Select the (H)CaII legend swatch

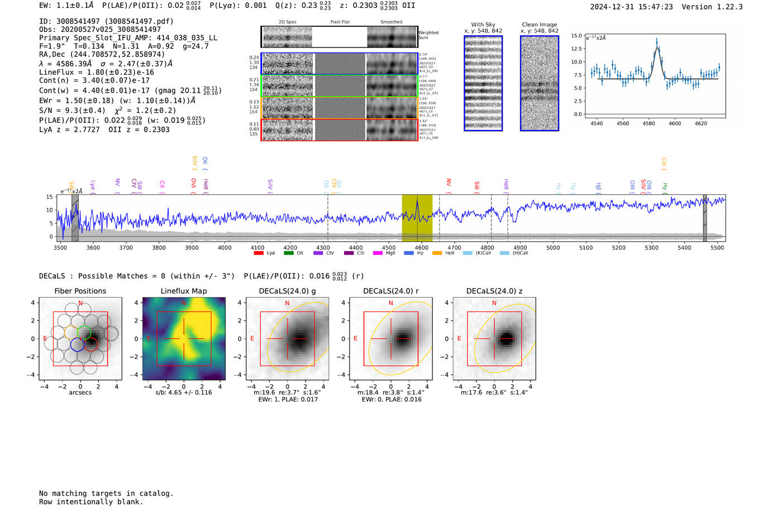[504, 253]
